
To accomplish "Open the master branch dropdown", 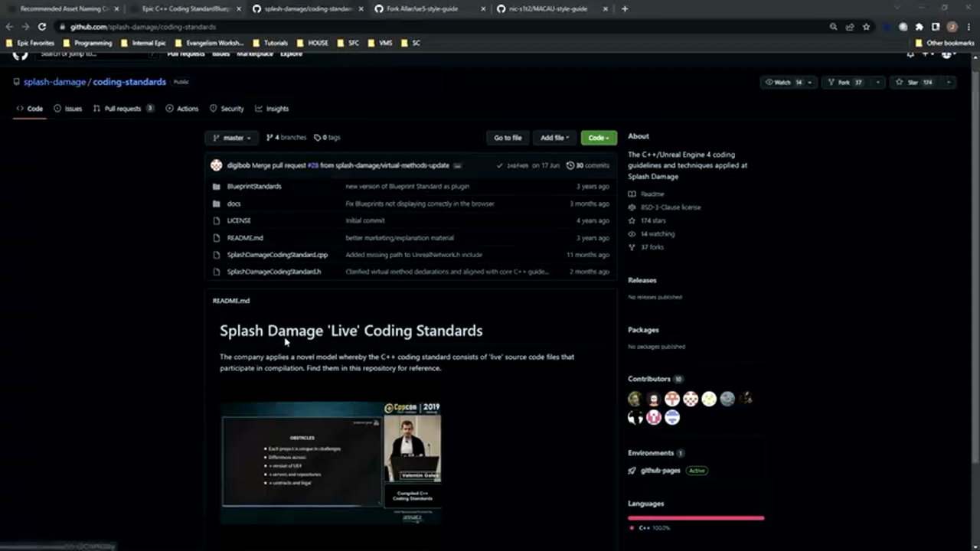I will 232,138.
